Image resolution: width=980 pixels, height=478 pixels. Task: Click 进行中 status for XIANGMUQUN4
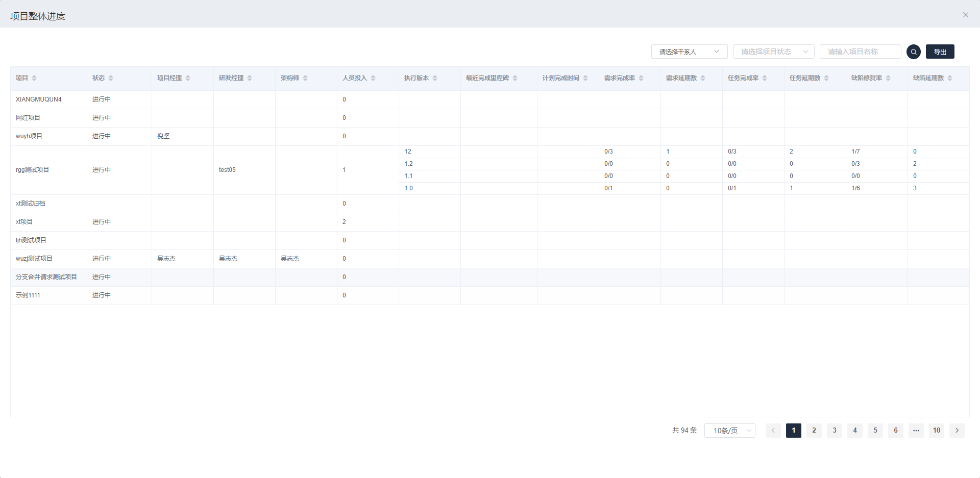coord(102,99)
